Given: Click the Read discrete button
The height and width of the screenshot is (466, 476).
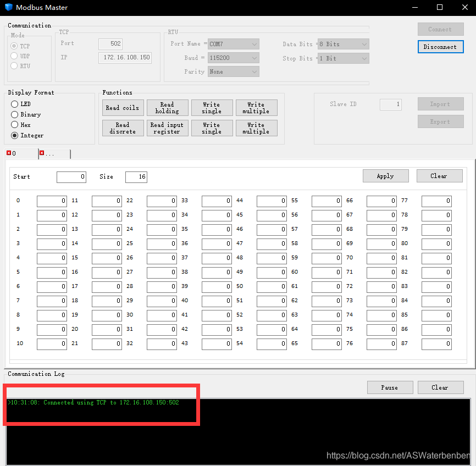Looking at the screenshot, I should 123,128.
